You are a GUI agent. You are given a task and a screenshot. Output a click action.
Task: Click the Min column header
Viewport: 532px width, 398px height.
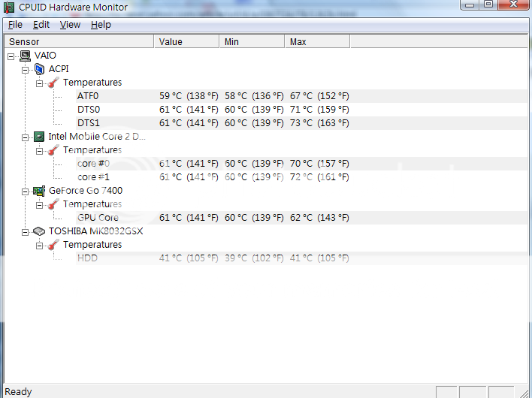click(x=252, y=42)
